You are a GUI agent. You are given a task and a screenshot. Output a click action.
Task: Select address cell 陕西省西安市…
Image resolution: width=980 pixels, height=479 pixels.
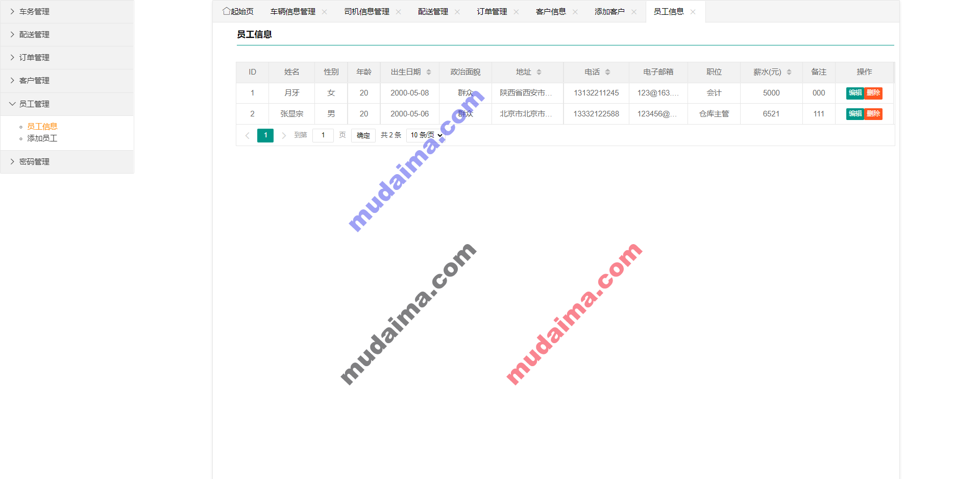(527, 93)
